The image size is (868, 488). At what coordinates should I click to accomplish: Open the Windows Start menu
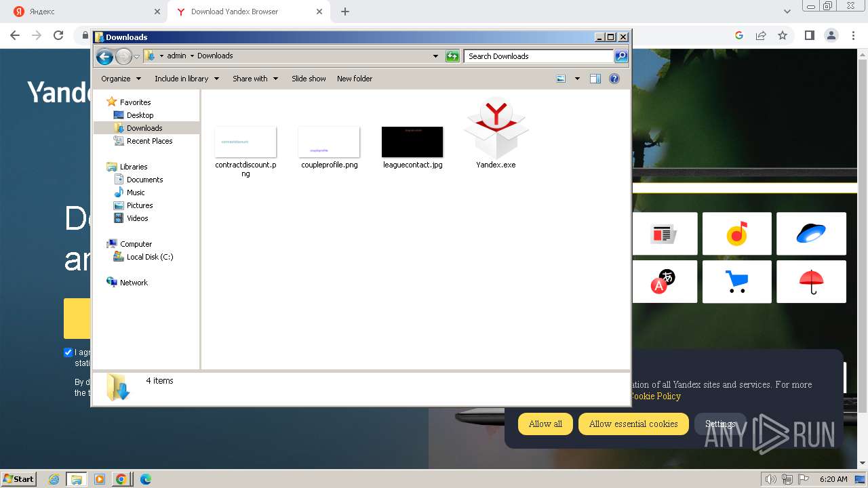tap(19, 479)
